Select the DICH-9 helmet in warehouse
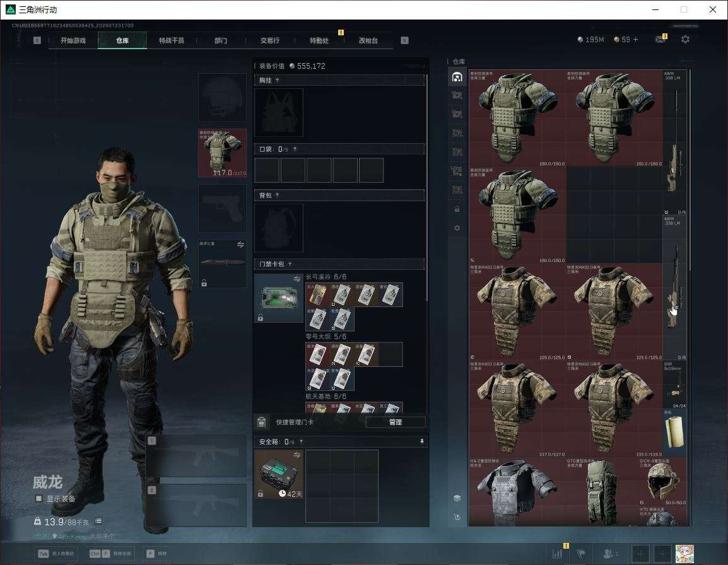 [x=663, y=482]
